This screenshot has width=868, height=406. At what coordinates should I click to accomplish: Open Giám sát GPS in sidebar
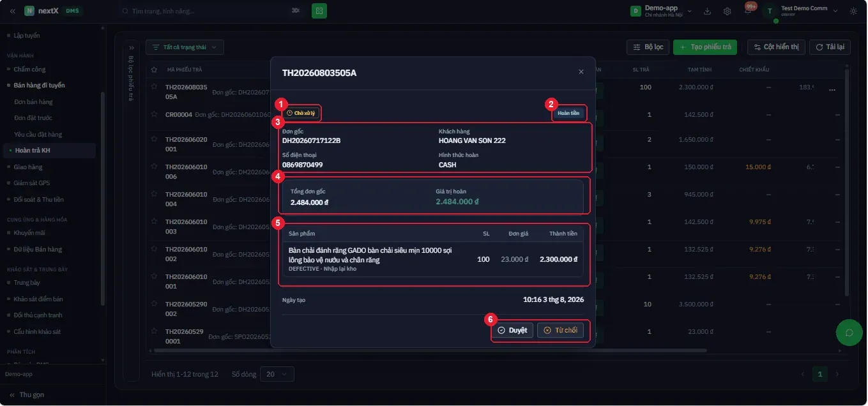point(32,183)
